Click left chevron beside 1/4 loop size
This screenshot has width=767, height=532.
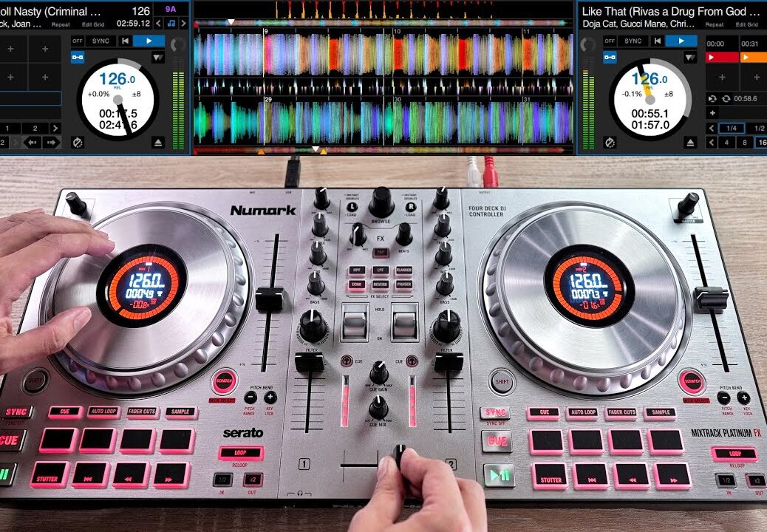[x=712, y=128]
